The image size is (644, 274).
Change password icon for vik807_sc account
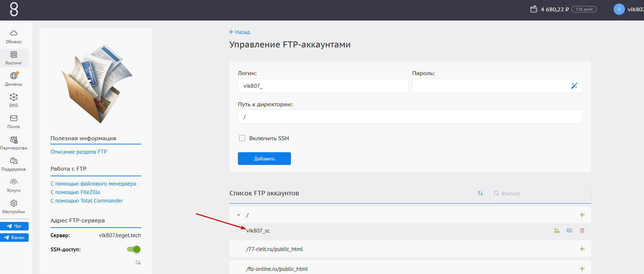tap(569, 230)
